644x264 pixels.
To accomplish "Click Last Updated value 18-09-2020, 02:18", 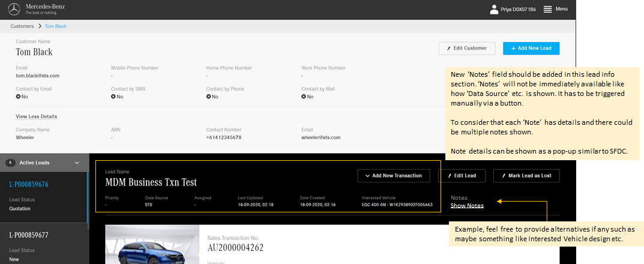I will tap(256, 205).
